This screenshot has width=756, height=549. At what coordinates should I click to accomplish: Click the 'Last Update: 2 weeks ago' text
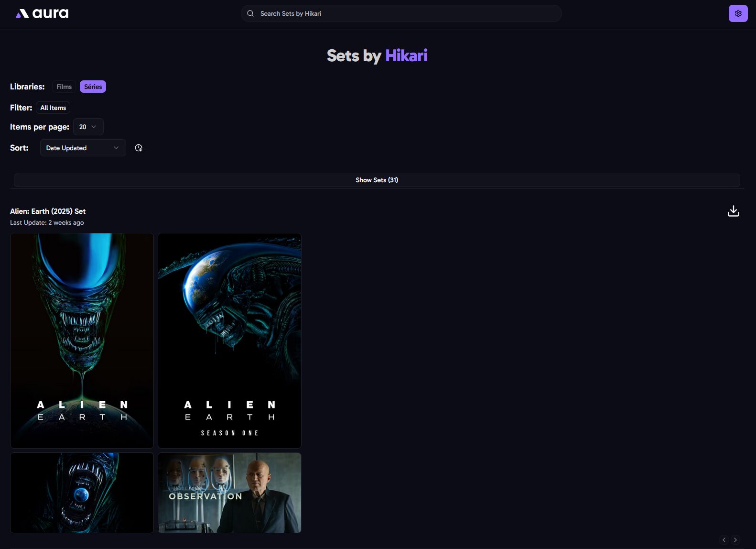tap(47, 222)
